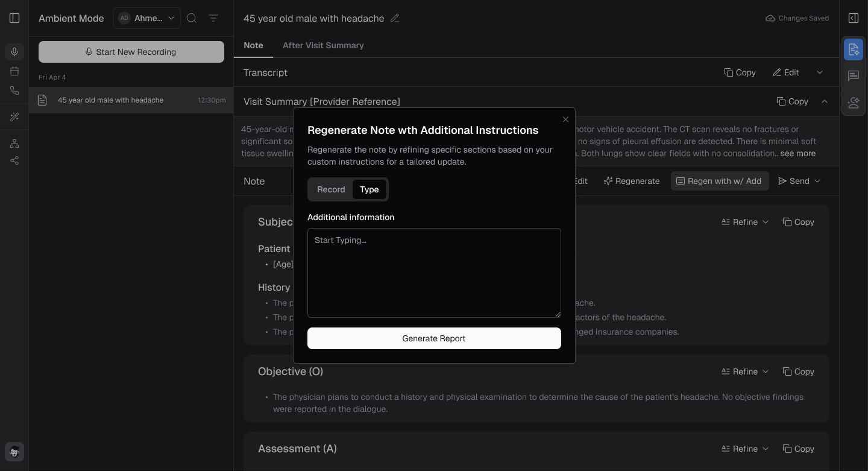This screenshot has width=868, height=471.
Task: Open the microphone recording sidebar icon
Action: point(14,52)
